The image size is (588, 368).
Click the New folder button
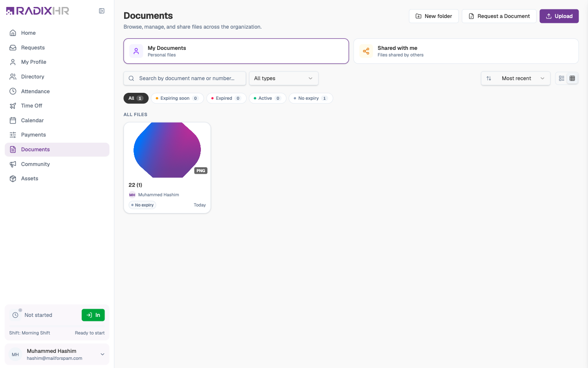(x=434, y=16)
